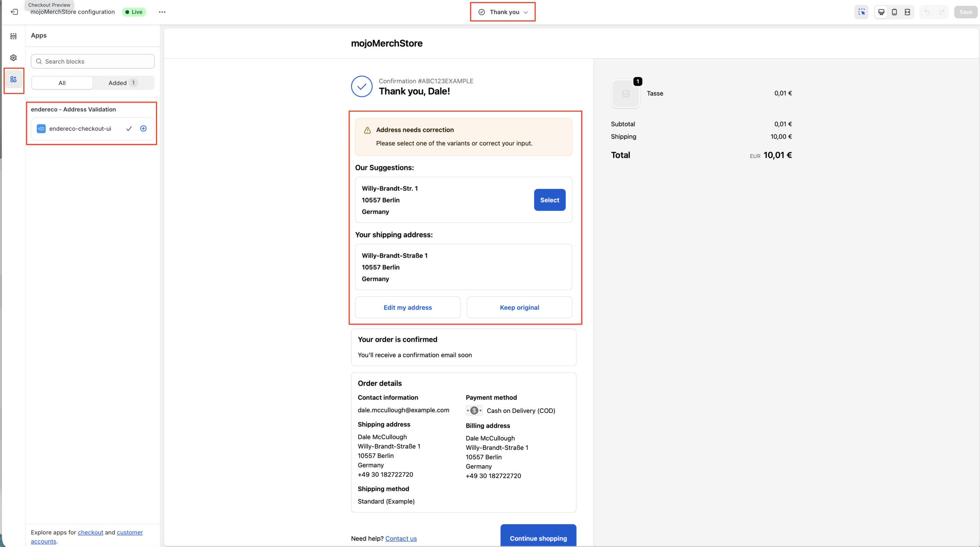This screenshot has height=547, width=980.
Task: Select the All tab in Apps
Action: point(62,83)
